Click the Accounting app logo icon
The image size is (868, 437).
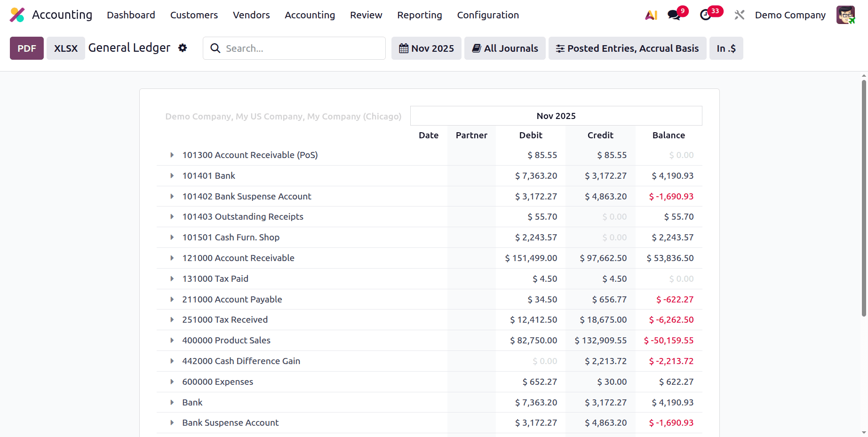click(x=17, y=15)
